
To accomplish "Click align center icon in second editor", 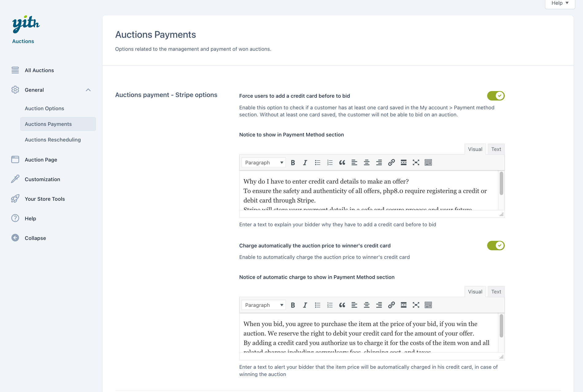I will point(366,305).
